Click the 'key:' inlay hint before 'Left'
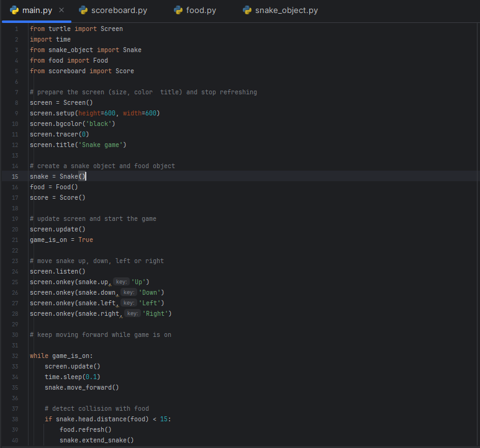The height and width of the screenshot is (448, 480). (x=128, y=303)
